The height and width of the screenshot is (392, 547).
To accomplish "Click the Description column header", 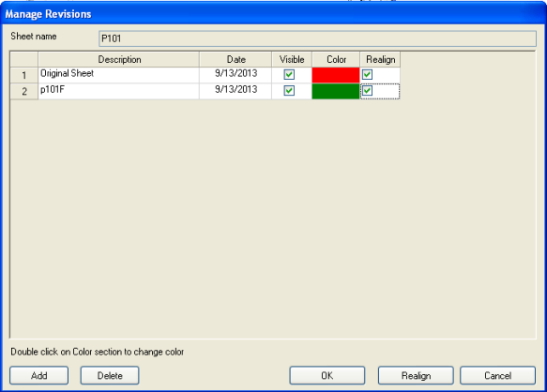I will 119,59.
